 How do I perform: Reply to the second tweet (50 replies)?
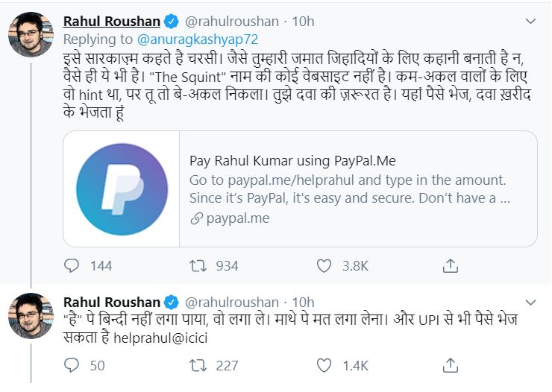[72, 365]
